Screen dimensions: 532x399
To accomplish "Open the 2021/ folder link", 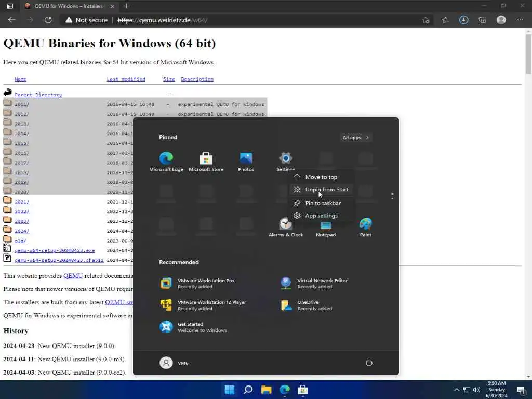I will [x=22, y=202].
